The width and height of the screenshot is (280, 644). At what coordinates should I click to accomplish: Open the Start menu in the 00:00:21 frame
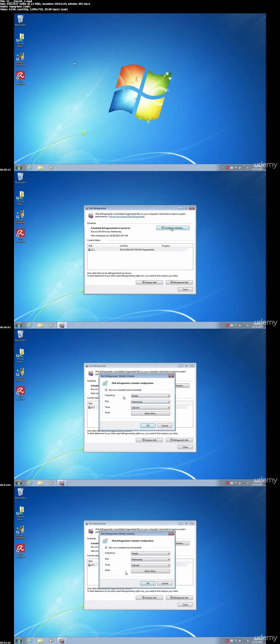tap(19, 168)
